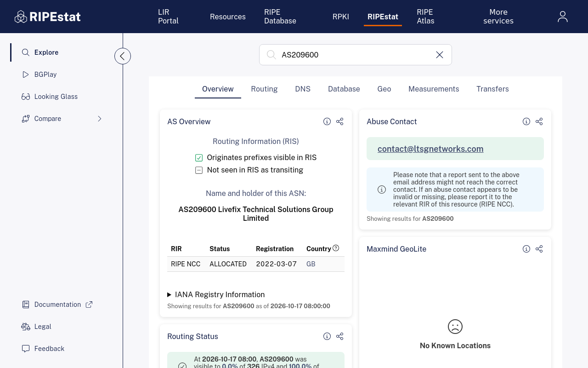Open the Documentation external link
The image size is (588, 368).
pos(57,305)
